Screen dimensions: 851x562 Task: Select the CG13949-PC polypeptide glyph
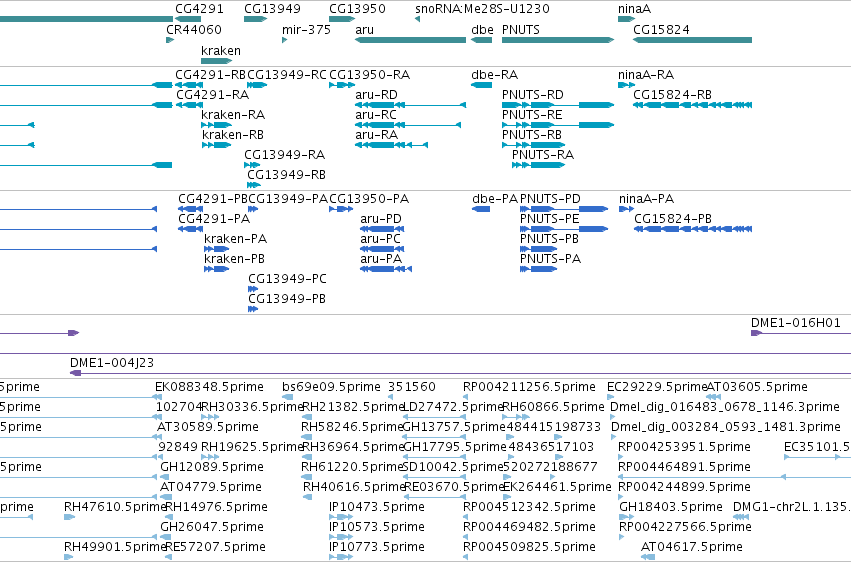click(x=252, y=289)
